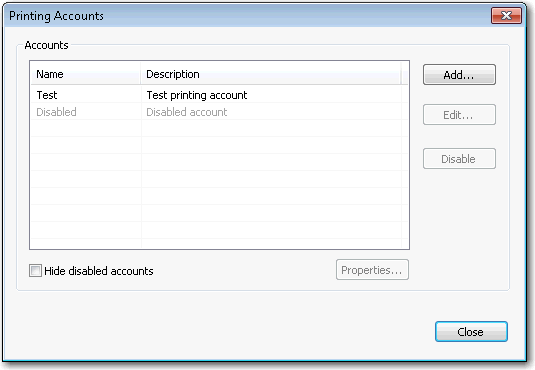Sort by the Description column header
The image size is (535, 370).
[x=271, y=74]
